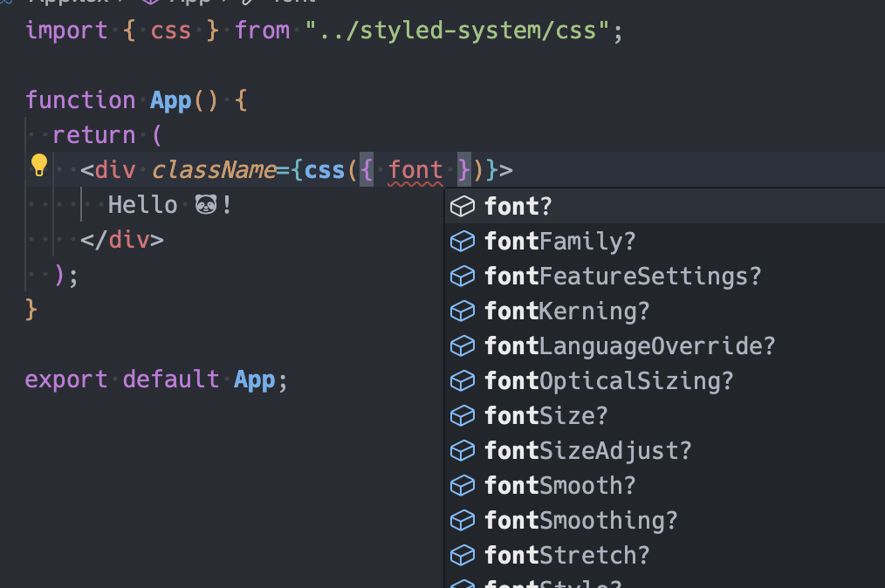Select 'fontSmoothing?' completion item

click(665, 521)
